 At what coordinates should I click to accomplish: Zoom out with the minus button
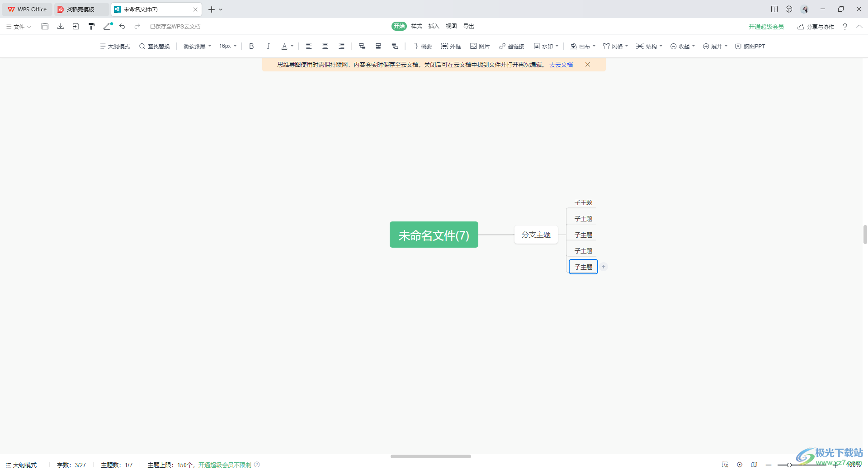click(769, 465)
